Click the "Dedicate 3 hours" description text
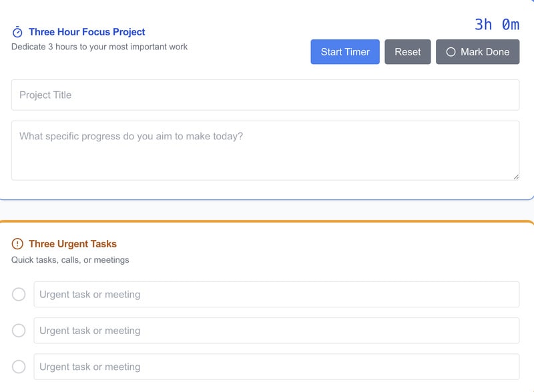The image size is (534, 392). coord(99,47)
